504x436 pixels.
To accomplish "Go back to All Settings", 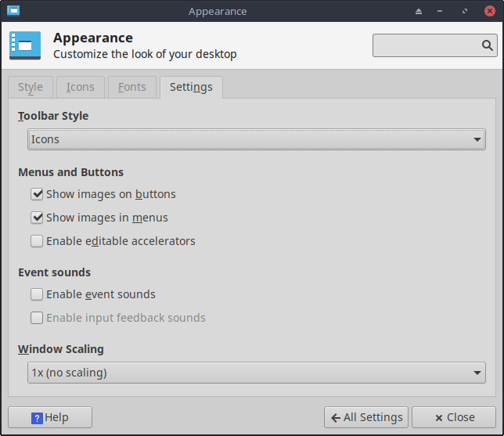I will [x=366, y=417].
